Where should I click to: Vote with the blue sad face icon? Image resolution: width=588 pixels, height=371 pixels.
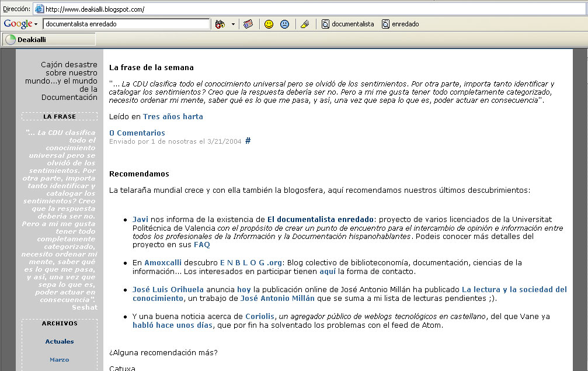pyautogui.click(x=285, y=25)
